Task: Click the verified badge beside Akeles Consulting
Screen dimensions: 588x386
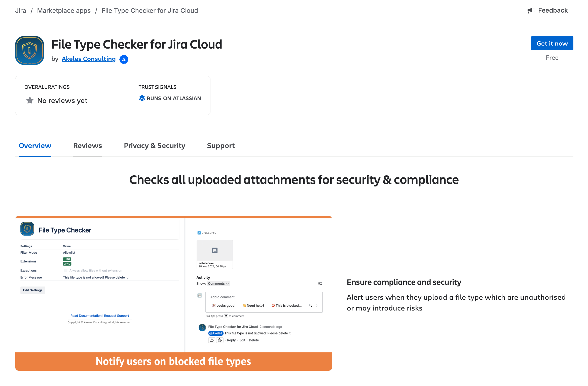Action: 124,59
